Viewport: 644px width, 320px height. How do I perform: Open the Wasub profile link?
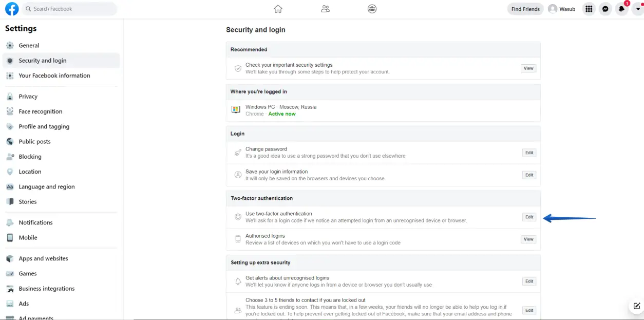pyautogui.click(x=562, y=9)
